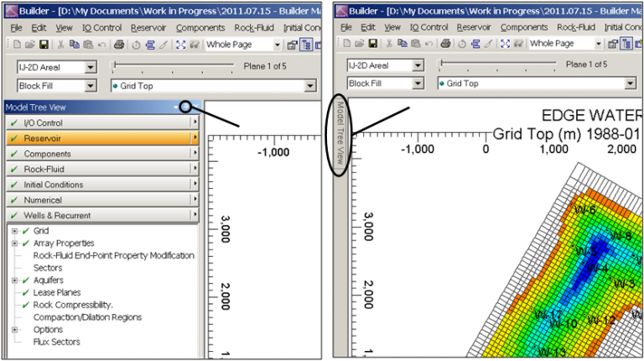Screen dimensions: 644x361
Task: Select the Initial Conditions section button
Action: tap(101, 185)
